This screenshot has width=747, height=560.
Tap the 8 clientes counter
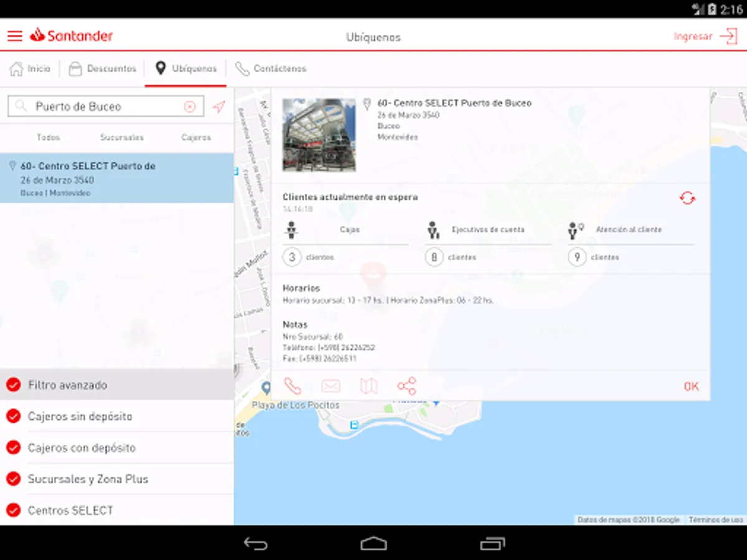pyautogui.click(x=435, y=257)
